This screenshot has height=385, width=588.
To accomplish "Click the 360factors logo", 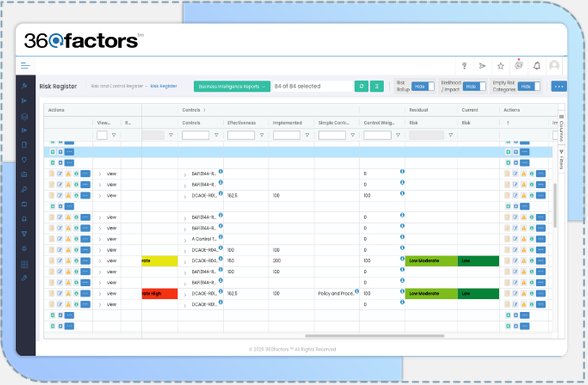I will [x=83, y=40].
